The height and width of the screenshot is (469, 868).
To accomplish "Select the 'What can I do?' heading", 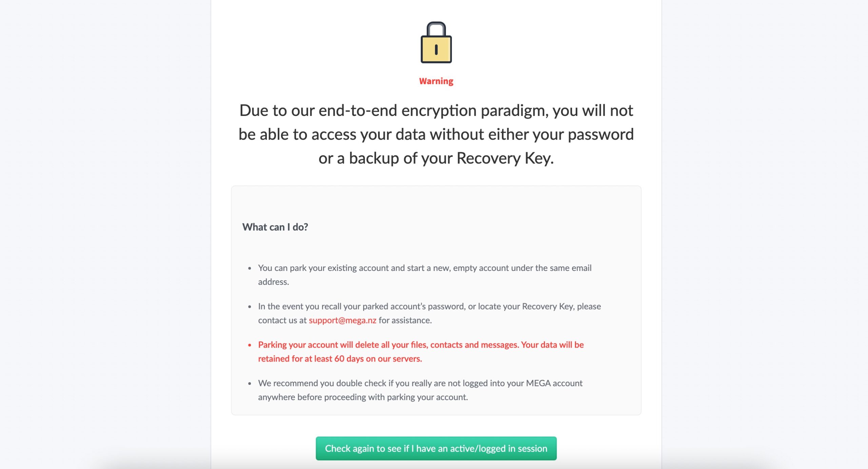I will click(x=275, y=227).
